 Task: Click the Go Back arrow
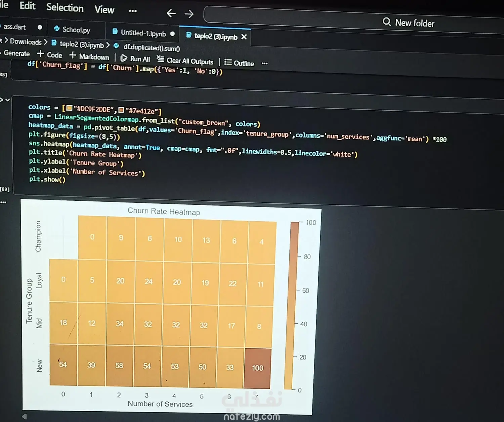pos(171,13)
